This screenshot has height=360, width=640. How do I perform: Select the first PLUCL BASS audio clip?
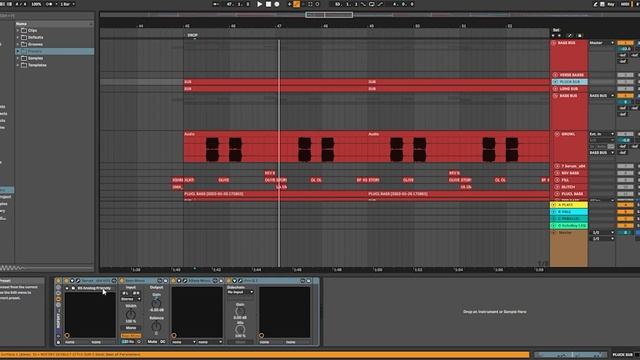pos(276,194)
